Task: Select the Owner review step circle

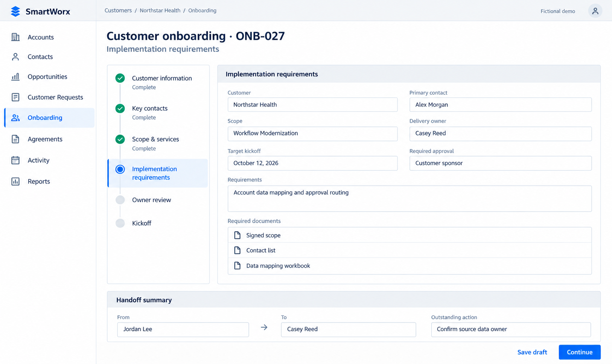Action: click(x=120, y=200)
